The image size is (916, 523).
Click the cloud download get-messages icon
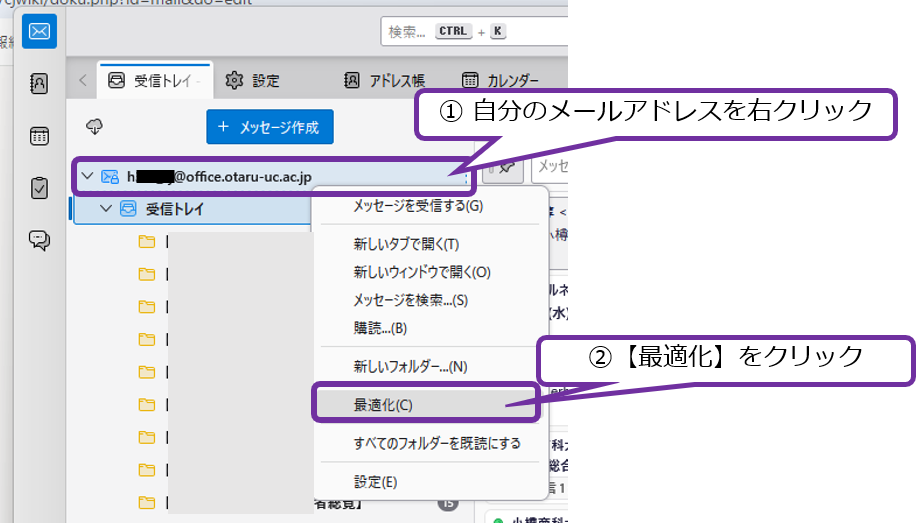(x=96, y=127)
